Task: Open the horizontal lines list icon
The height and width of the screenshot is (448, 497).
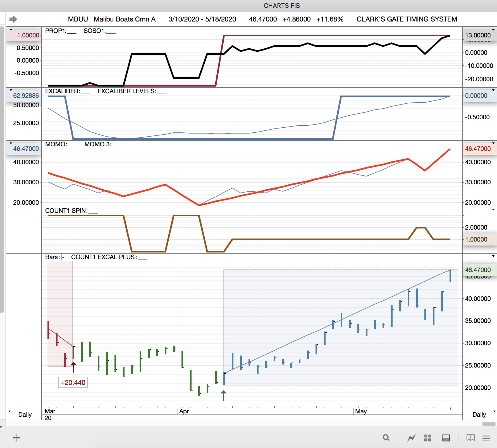Action: point(486,438)
